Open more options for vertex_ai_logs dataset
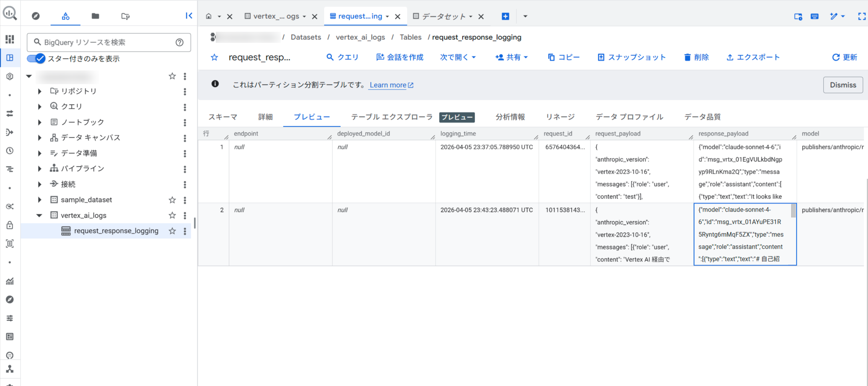The width and height of the screenshot is (868, 386). pyautogui.click(x=185, y=215)
